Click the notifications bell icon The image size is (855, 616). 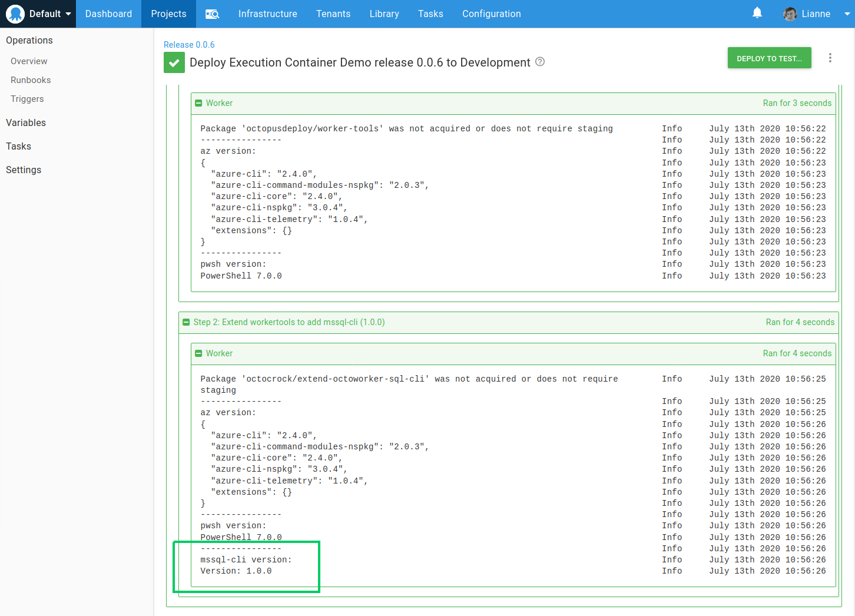(x=757, y=13)
